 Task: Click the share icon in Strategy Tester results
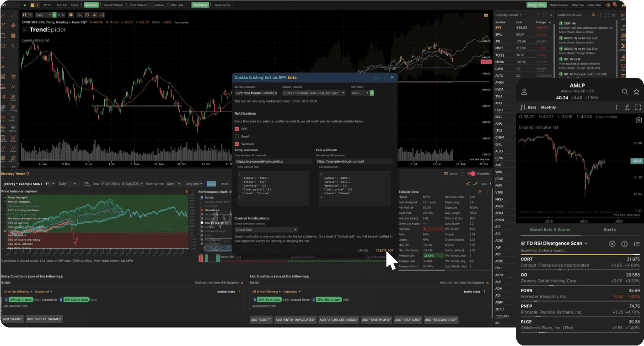coord(468,184)
